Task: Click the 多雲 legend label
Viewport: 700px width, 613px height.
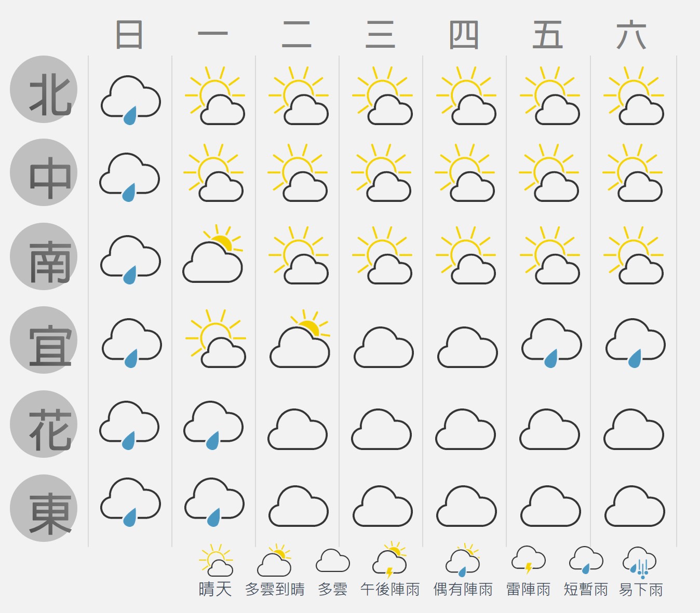Action: [x=333, y=589]
